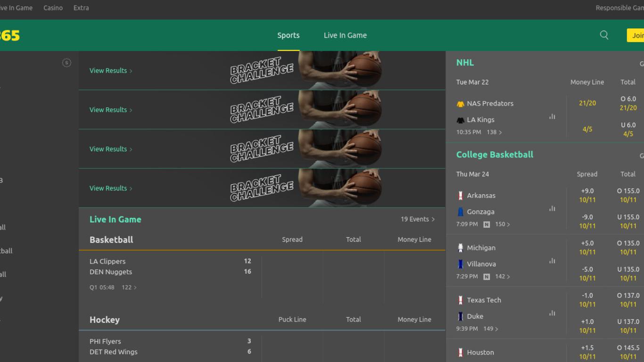Select Over 155.0 total
This screenshot has height=362, width=644.
coord(628,195)
